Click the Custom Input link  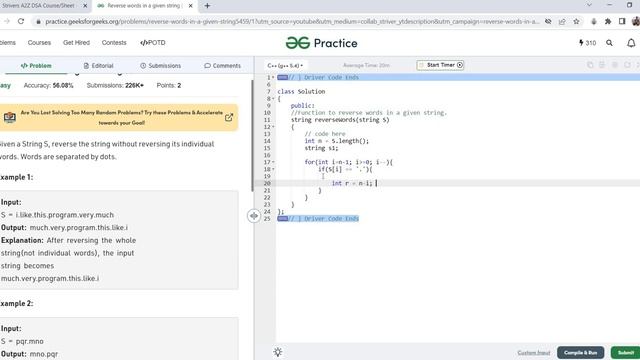[x=533, y=353]
